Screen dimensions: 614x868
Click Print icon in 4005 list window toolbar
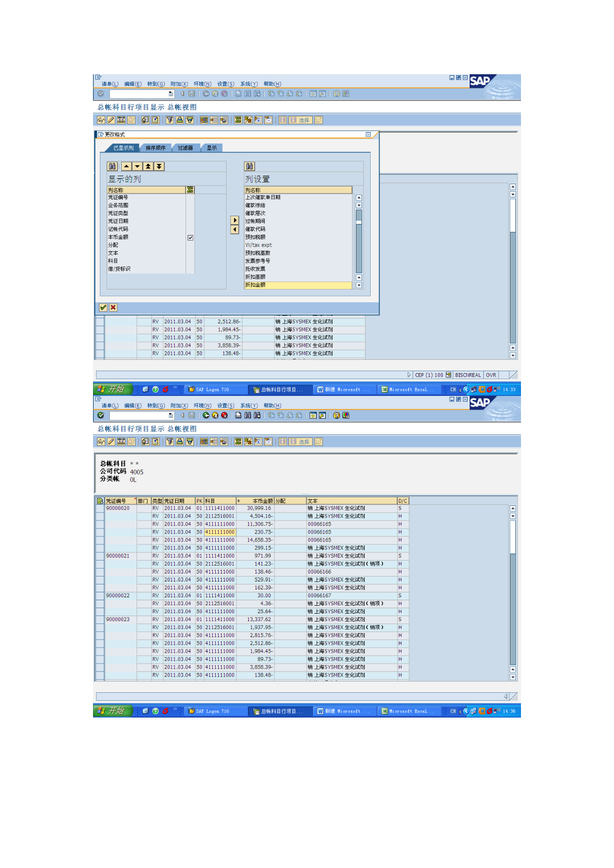point(238,415)
